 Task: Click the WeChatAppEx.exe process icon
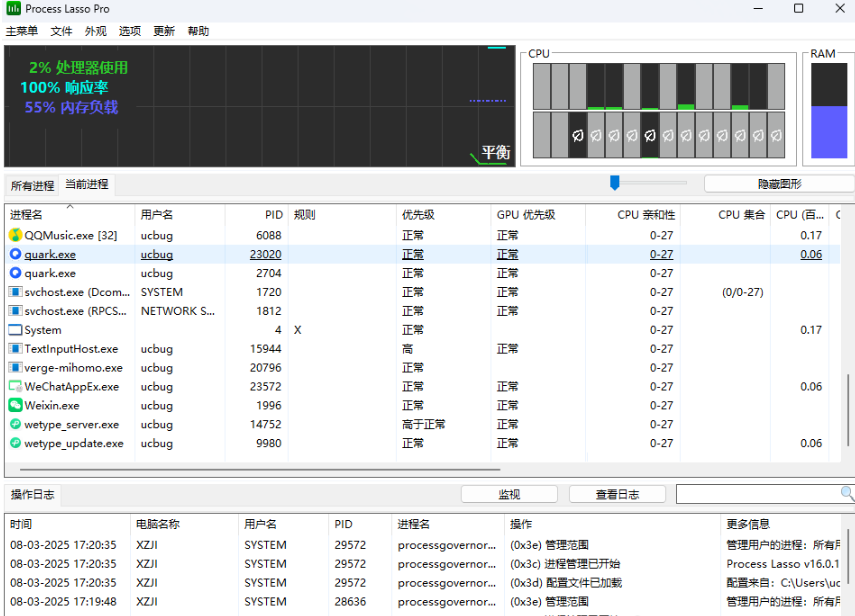pyautogui.click(x=16, y=386)
